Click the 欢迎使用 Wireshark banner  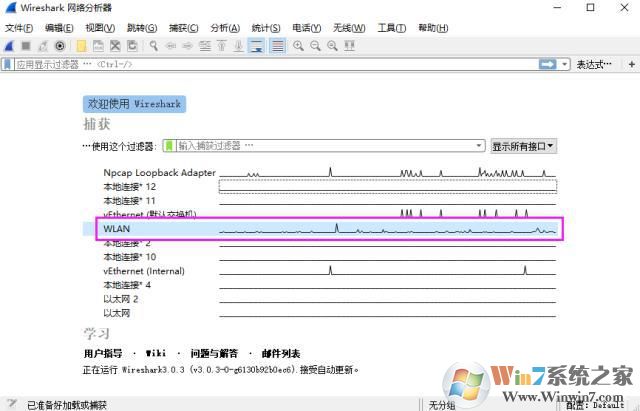[134, 104]
